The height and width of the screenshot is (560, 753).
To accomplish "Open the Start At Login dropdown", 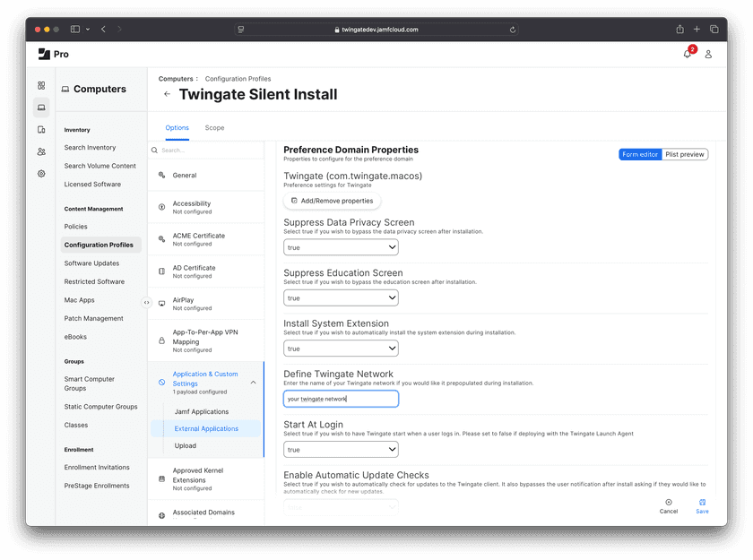I will (341, 450).
